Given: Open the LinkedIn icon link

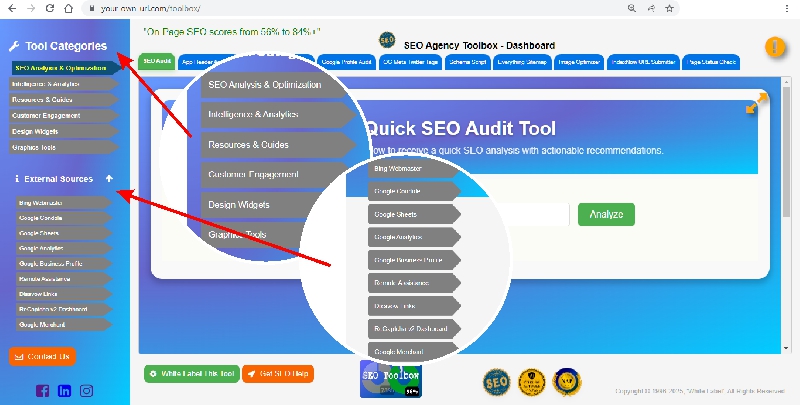Looking at the screenshot, I should [64, 391].
